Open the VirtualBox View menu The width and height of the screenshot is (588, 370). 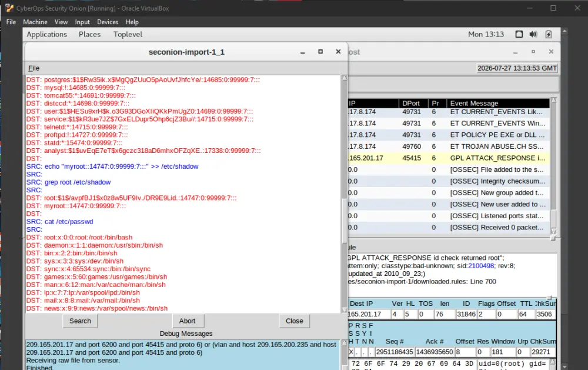click(x=61, y=22)
